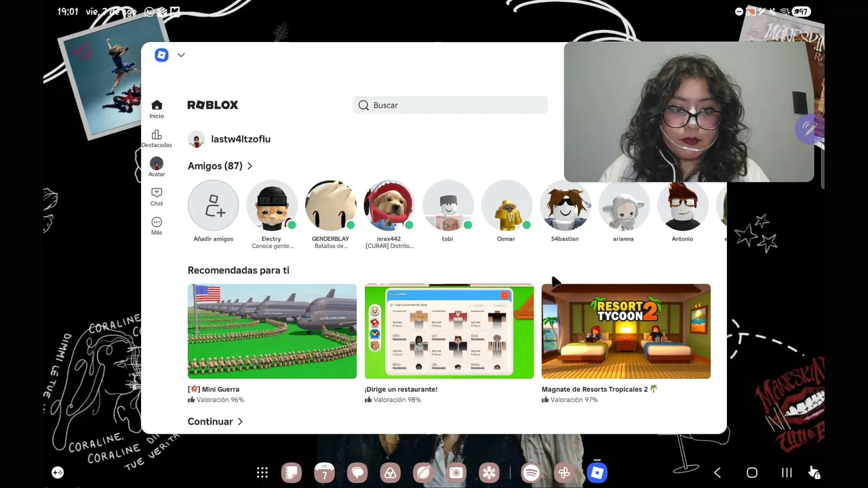Click the game controller icon at bottom left
Screen dimensions: 868x488
coord(58,472)
